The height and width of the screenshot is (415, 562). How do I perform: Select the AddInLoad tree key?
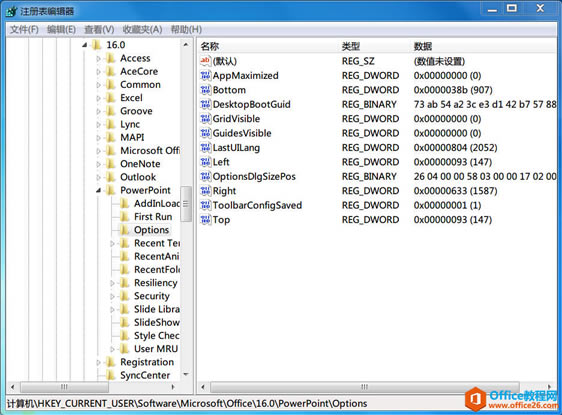(157, 204)
